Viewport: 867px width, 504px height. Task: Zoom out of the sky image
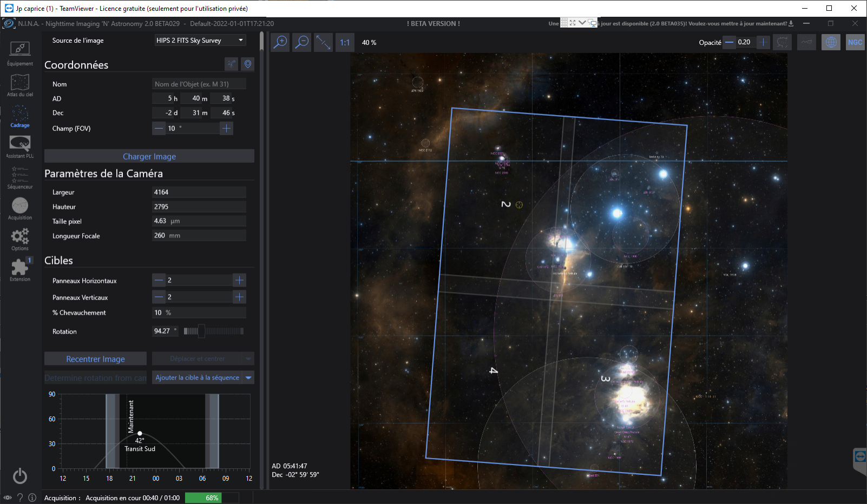[302, 42]
